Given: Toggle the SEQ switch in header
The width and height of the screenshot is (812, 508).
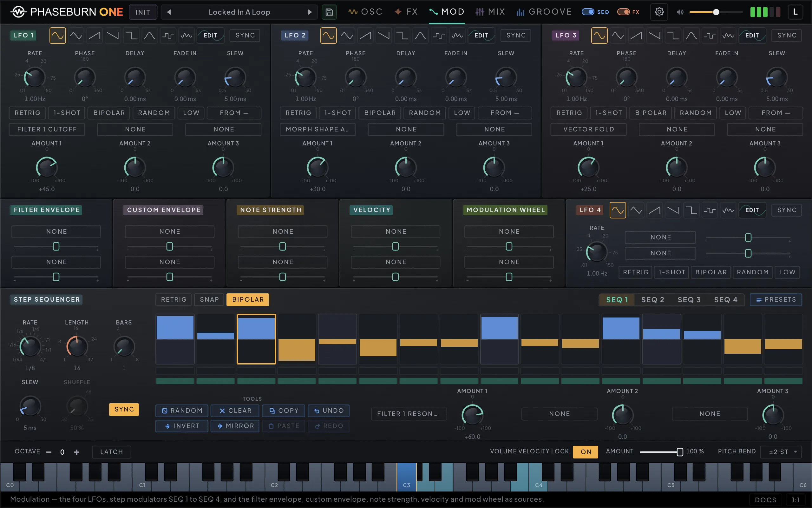Looking at the screenshot, I should 588,12.
